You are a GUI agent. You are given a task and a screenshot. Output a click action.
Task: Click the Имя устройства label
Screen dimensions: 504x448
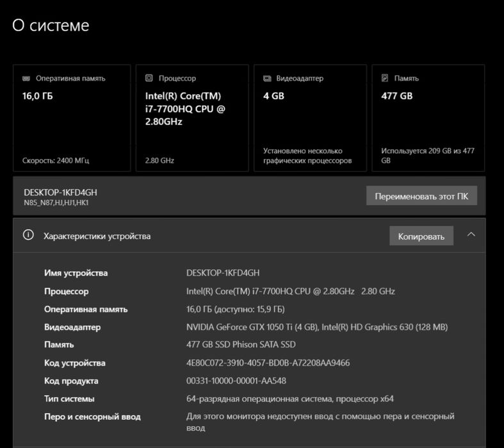[x=76, y=273]
